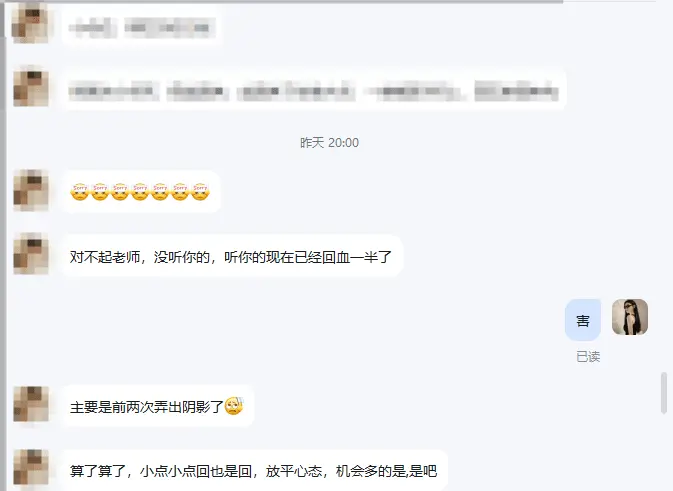This screenshot has height=491, width=673.
Task: Open avatar beside '主要是前两次' message
Action: 31,404
